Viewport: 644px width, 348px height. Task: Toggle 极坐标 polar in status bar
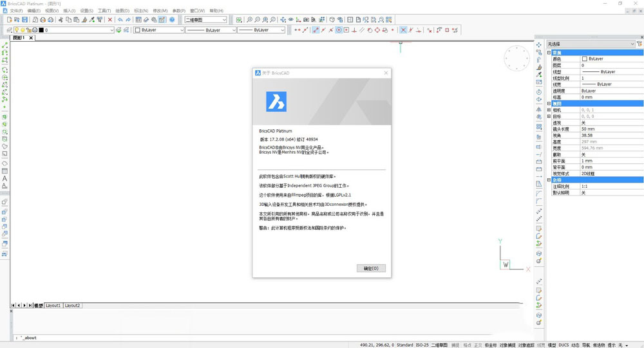click(491, 345)
